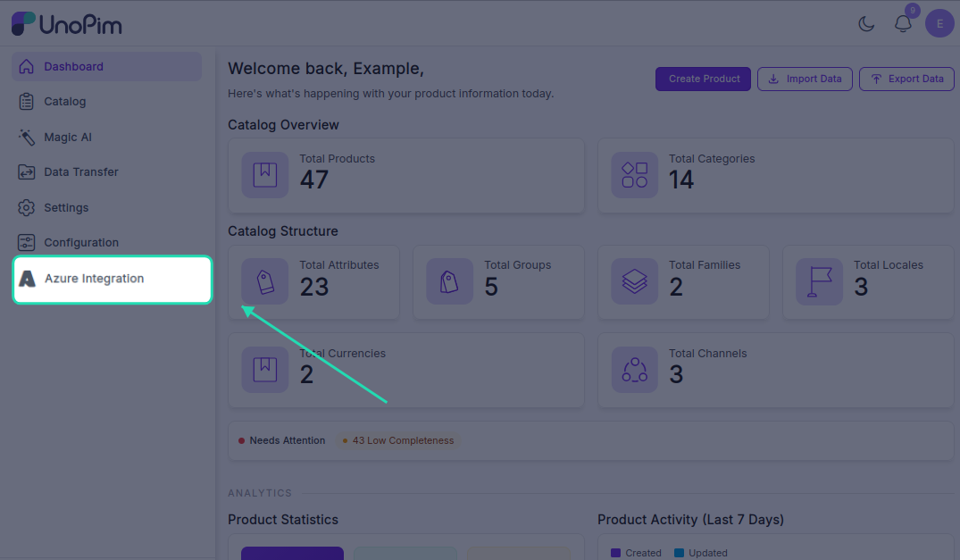The image size is (960, 560).
Task: Open the Dashboard sidebar item
Action: click(x=106, y=66)
